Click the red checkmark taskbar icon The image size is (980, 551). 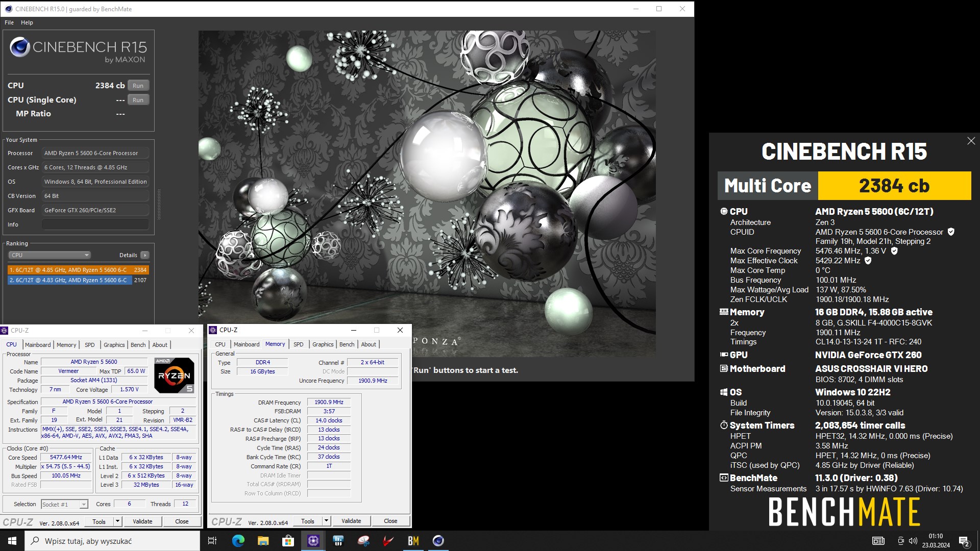pyautogui.click(x=388, y=541)
